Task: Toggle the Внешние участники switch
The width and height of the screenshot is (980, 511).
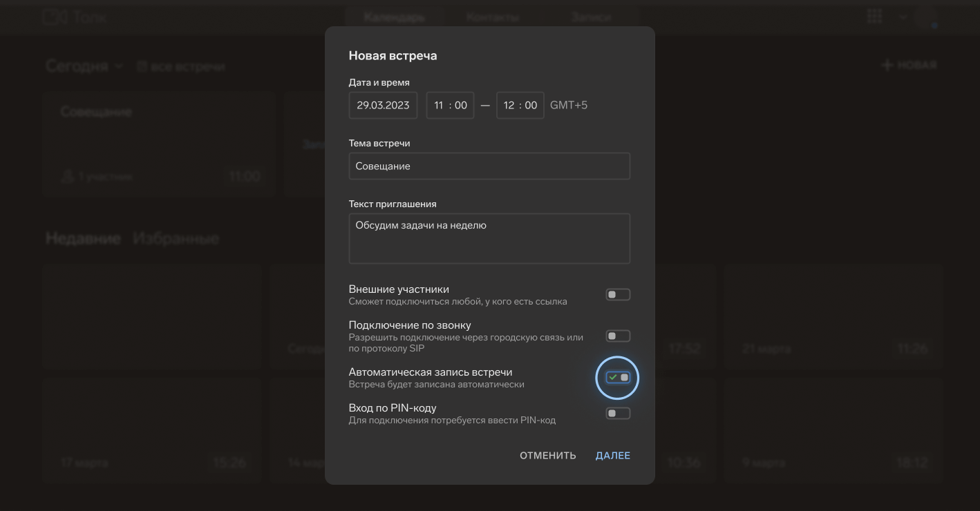Action: [x=618, y=295]
